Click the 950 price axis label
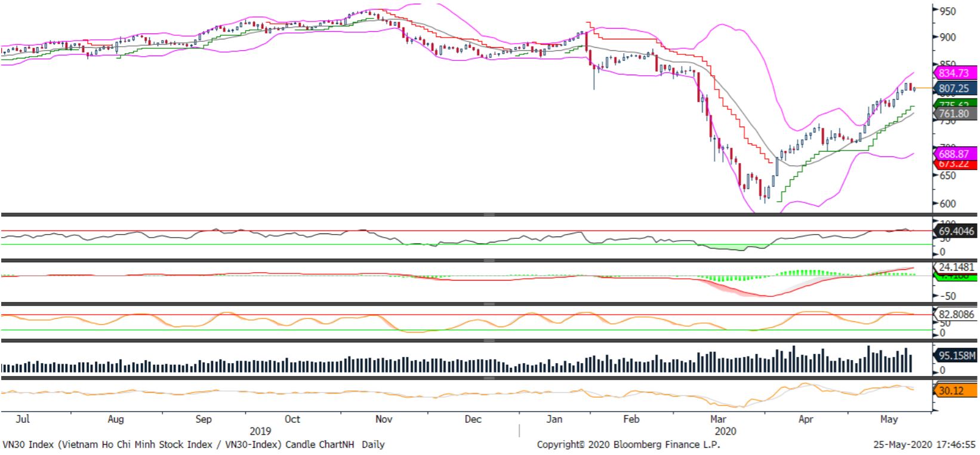 tap(947, 11)
